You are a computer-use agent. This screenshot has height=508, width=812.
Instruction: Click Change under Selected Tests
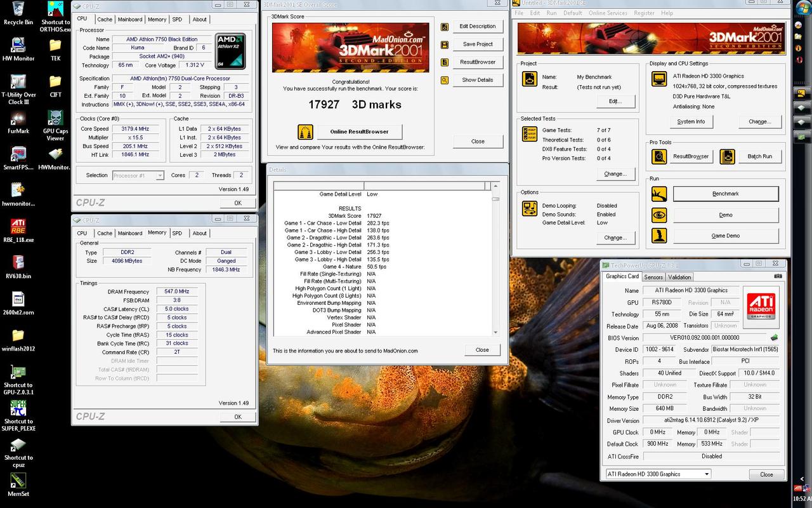tap(615, 173)
